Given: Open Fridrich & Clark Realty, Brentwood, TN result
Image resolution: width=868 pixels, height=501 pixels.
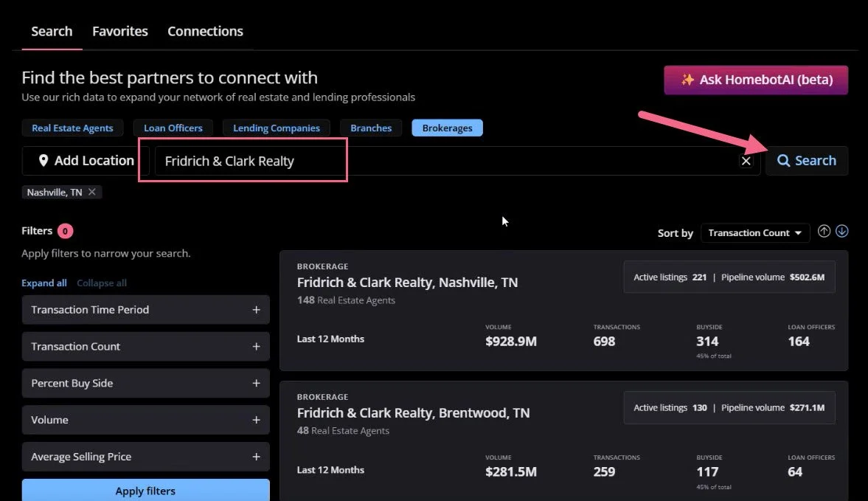Looking at the screenshot, I should [x=413, y=413].
